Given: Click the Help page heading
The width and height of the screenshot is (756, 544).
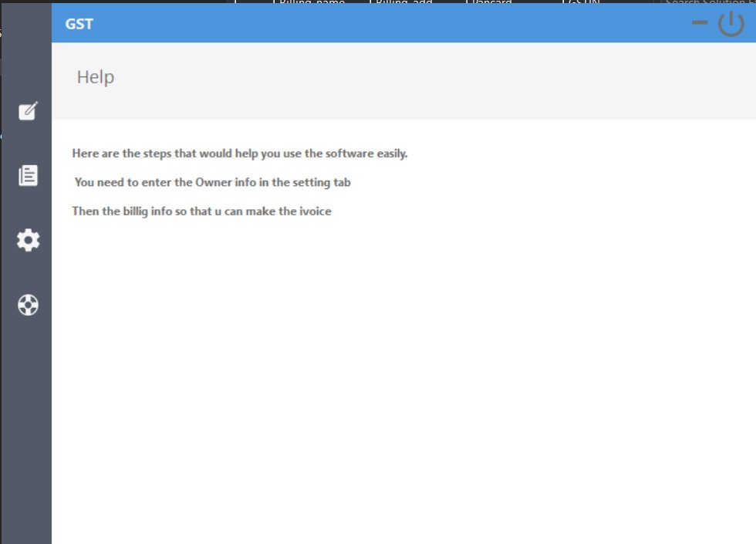Looking at the screenshot, I should (x=96, y=77).
